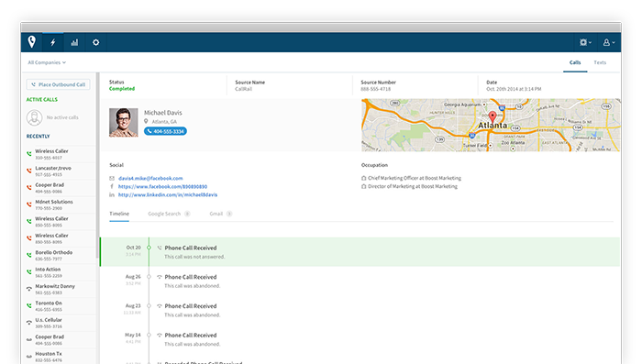Click the envelope icon beside email
642x364 pixels.
pos(112,178)
